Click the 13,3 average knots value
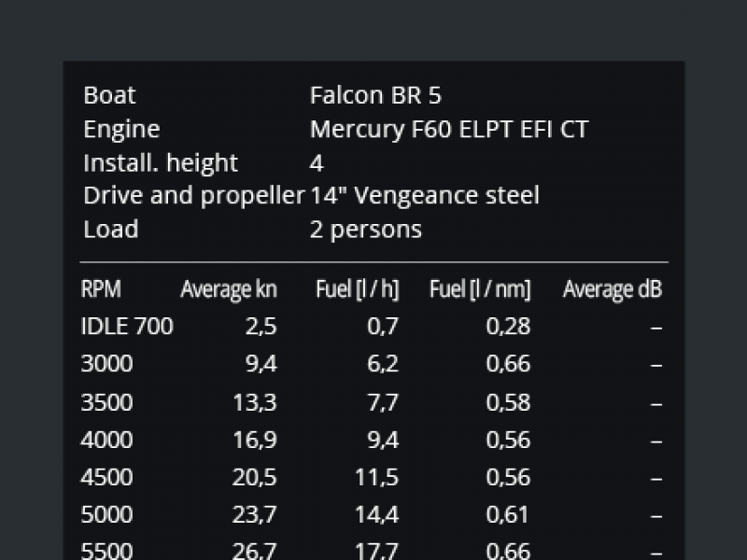The width and height of the screenshot is (747, 560). click(255, 402)
